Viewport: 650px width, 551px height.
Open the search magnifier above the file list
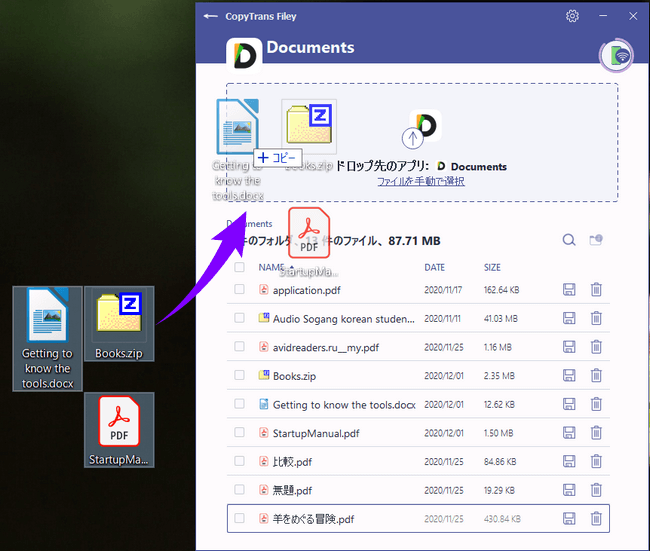point(569,240)
